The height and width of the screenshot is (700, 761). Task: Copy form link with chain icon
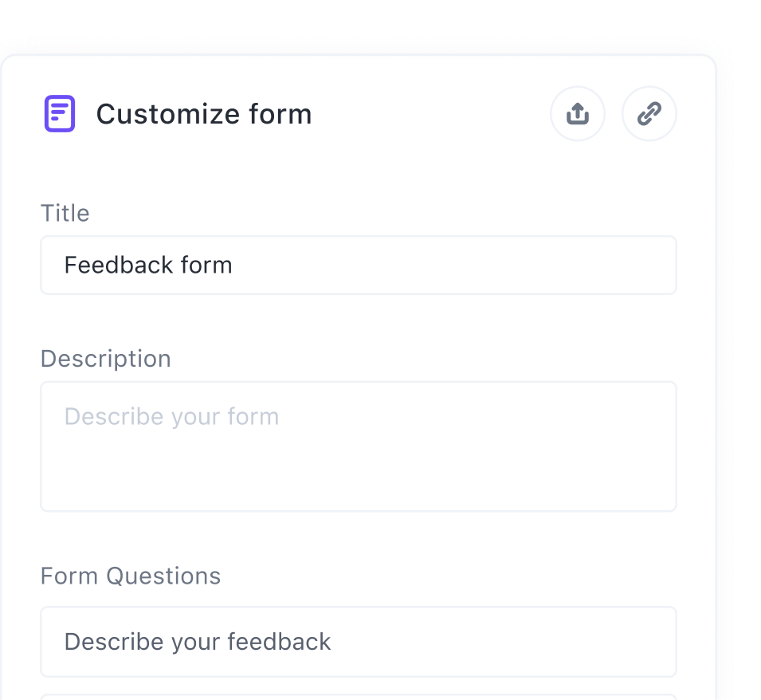coord(649,114)
